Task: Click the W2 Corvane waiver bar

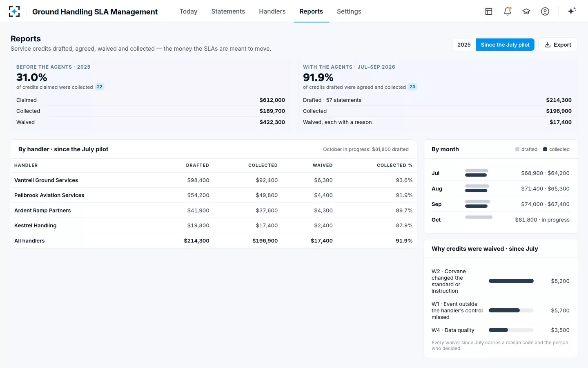Action: [511, 281]
